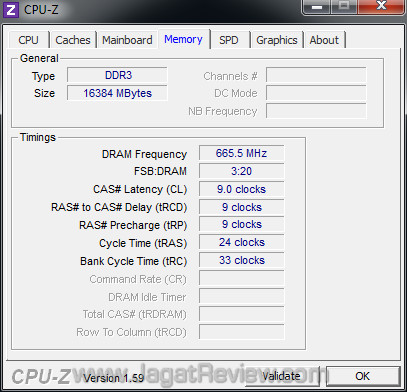
Task: Click the Type label in General
Action: pos(43,76)
